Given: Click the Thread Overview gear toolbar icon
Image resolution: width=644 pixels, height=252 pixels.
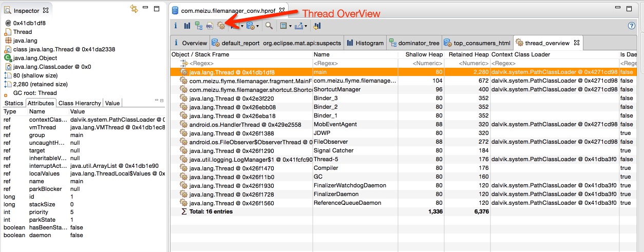Looking at the screenshot, I should pyautogui.click(x=221, y=26).
